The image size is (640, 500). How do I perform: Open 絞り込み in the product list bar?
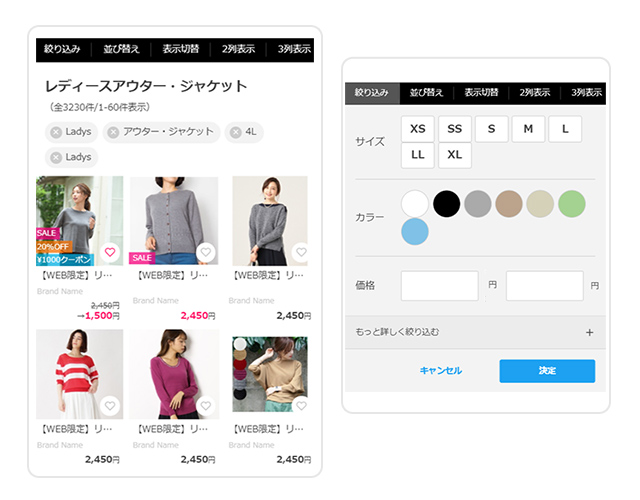(x=62, y=50)
